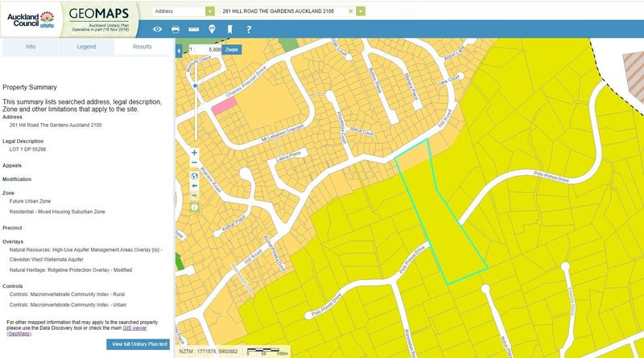Switch to the Info tab
The image size is (644, 358).
[30, 47]
